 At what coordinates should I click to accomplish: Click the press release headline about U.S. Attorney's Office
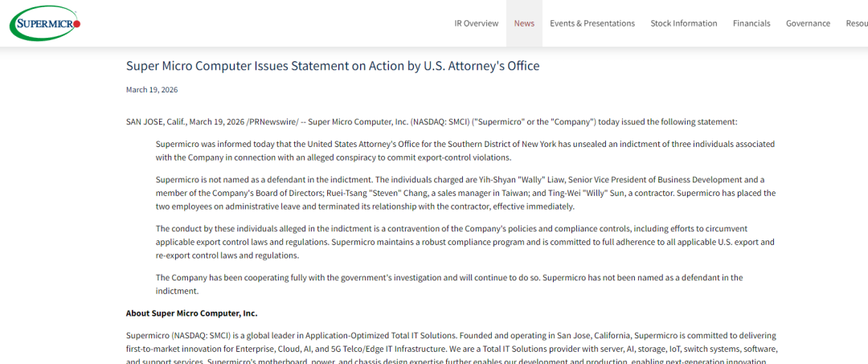(333, 66)
